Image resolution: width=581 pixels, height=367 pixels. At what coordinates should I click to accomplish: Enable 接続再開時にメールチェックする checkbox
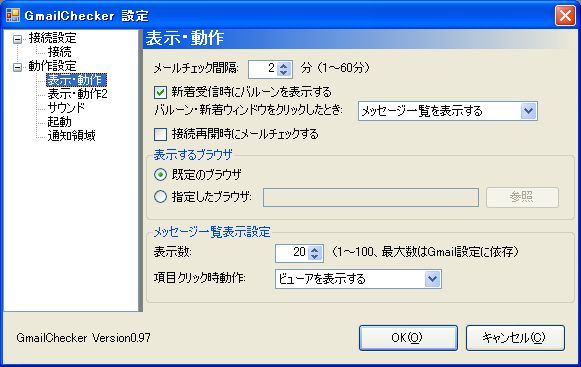(160, 134)
